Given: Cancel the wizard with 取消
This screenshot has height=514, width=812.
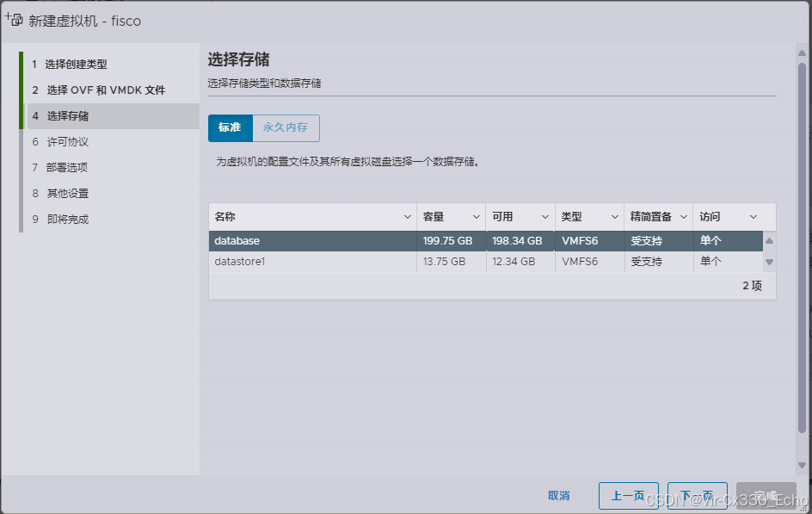Looking at the screenshot, I should point(559,496).
